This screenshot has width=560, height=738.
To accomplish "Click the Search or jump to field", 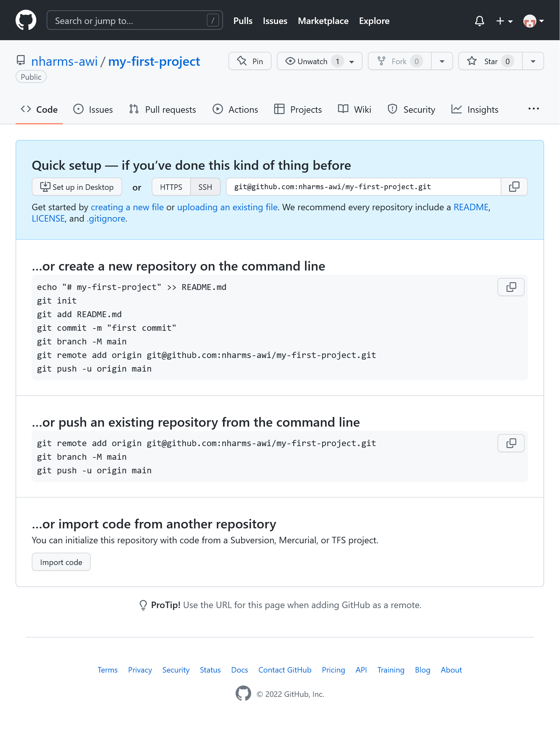I will tap(135, 20).
